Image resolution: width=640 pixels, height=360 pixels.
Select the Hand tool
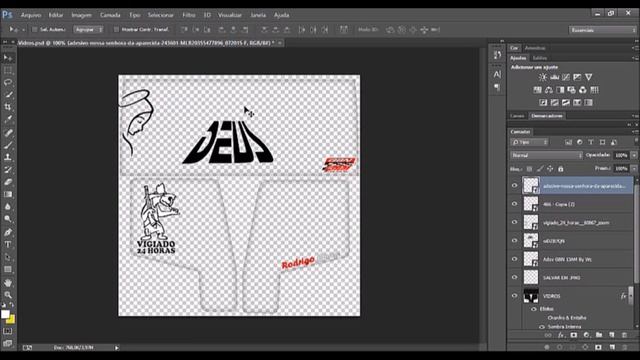click(8, 282)
